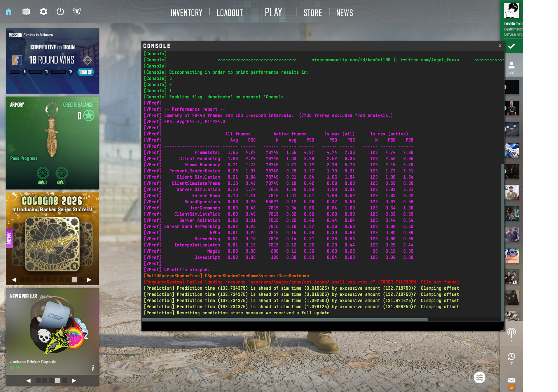Close the console window
The width and height of the screenshot is (558, 392).
tap(500, 46)
